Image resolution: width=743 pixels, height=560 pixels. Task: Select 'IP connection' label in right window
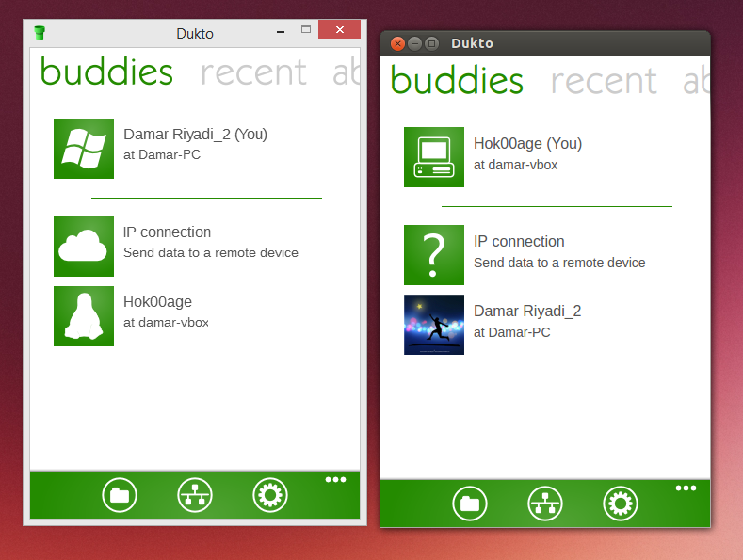pyautogui.click(x=519, y=242)
